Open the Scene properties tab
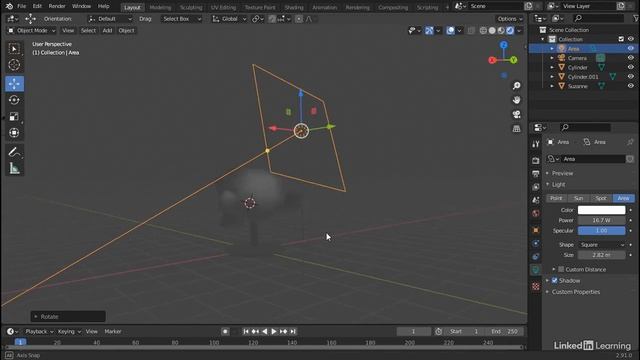The height and width of the screenshot is (360, 640). (x=536, y=200)
